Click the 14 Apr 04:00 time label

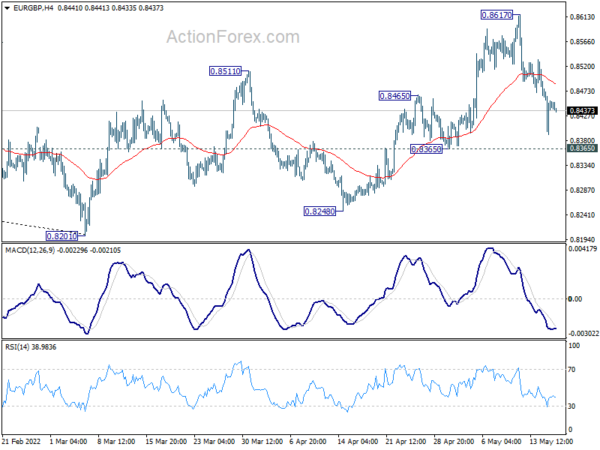tap(358, 442)
